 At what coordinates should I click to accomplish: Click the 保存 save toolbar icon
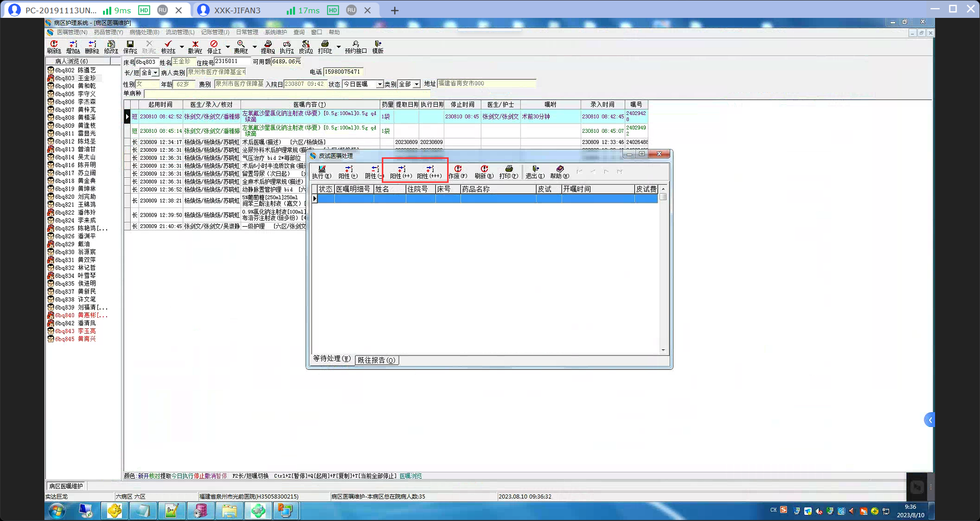pos(130,47)
